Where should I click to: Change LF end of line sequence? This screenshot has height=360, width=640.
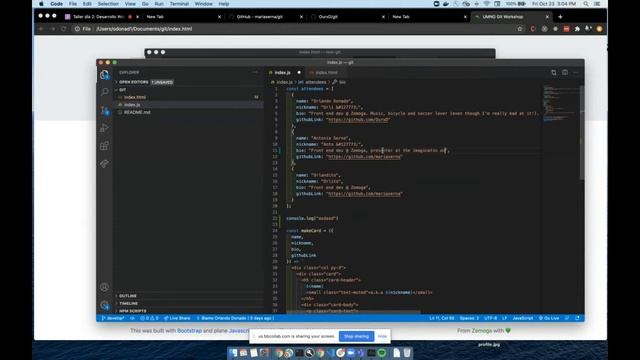click(x=504, y=318)
